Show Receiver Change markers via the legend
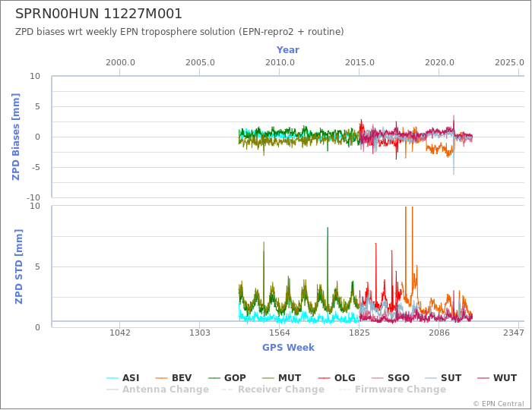 pos(273,389)
